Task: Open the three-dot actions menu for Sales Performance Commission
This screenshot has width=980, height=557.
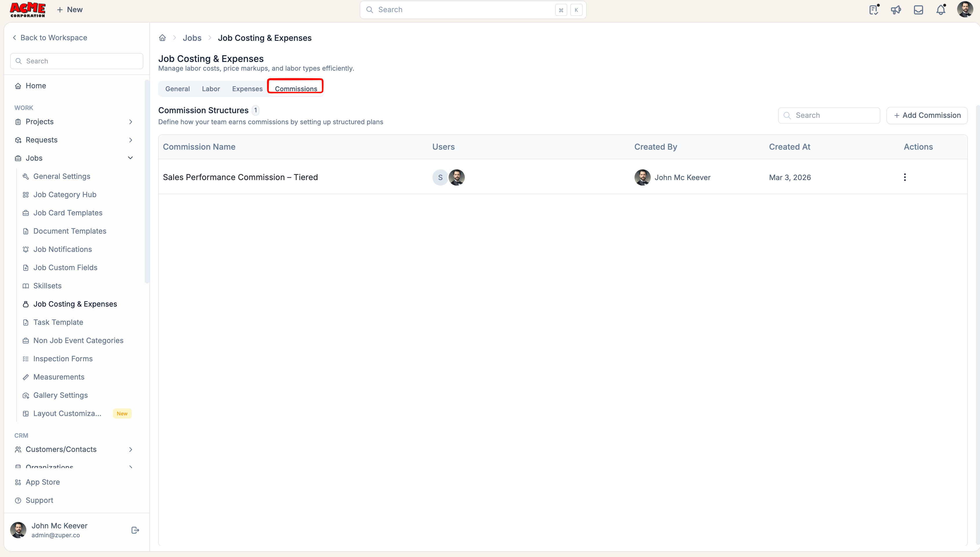Action: [x=905, y=177]
